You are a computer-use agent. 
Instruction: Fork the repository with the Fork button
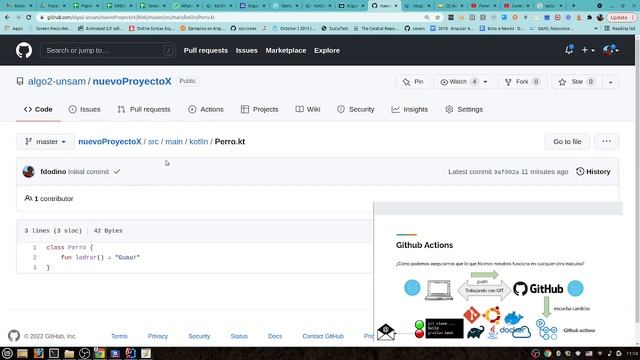(522, 82)
